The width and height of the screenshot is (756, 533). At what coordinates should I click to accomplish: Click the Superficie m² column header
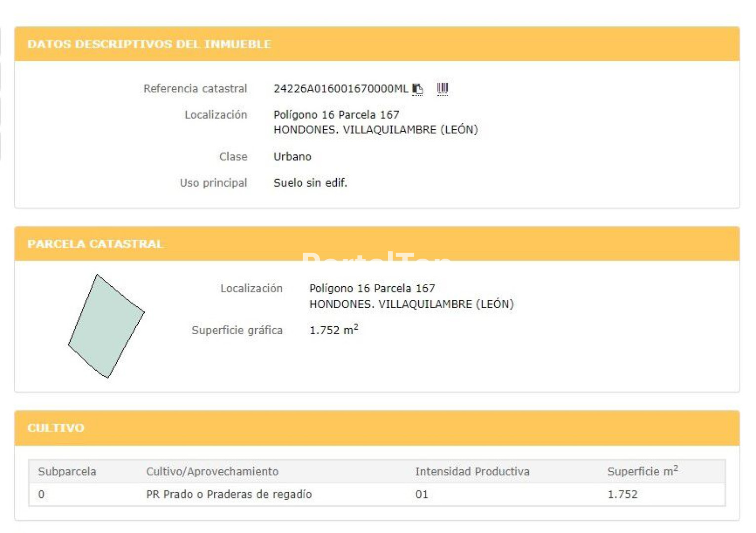[642, 472]
